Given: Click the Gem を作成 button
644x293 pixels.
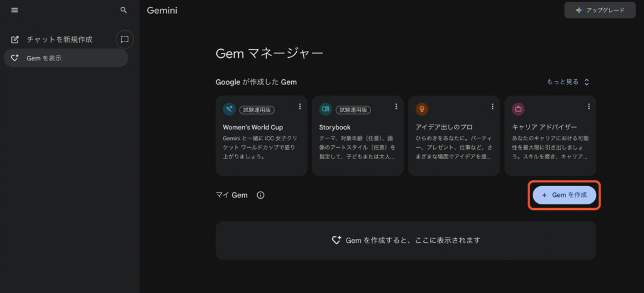Looking at the screenshot, I should pyautogui.click(x=564, y=195).
